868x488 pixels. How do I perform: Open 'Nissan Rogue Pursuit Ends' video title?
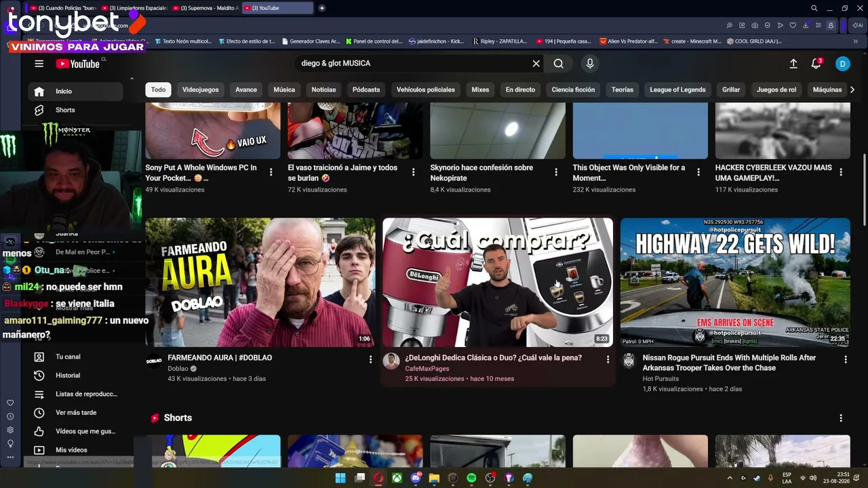730,363
